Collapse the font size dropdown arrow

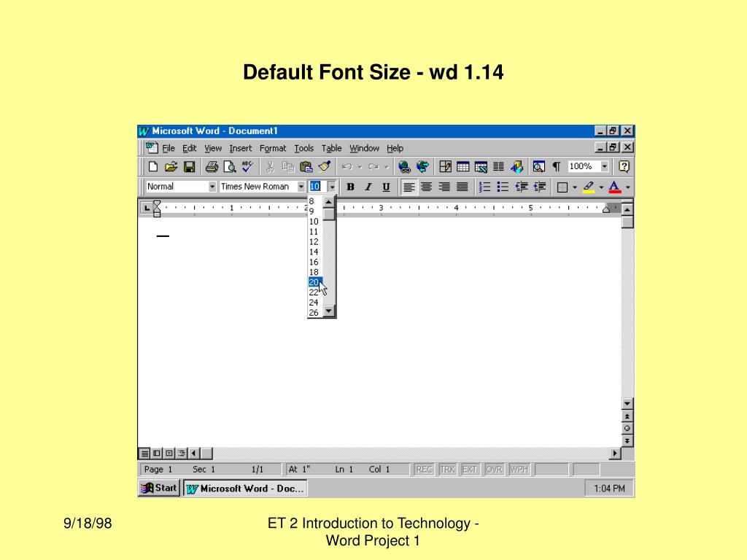pos(332,187)
